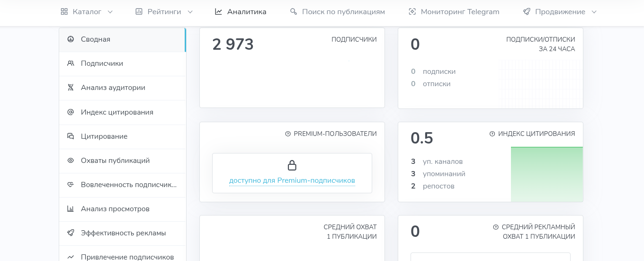This screenshot has height=261, width=644.
Task: Click the Индекс цитирования @ icon in sidebar
Action: coord(71,112)
